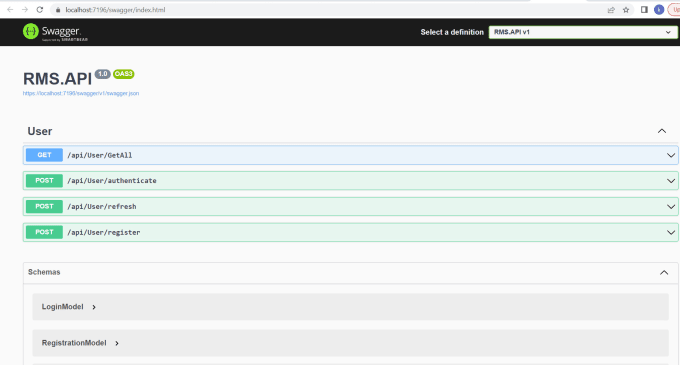The image size is (680, 365).
Task: Click the browser update button
Action: (x=674, y=10)
